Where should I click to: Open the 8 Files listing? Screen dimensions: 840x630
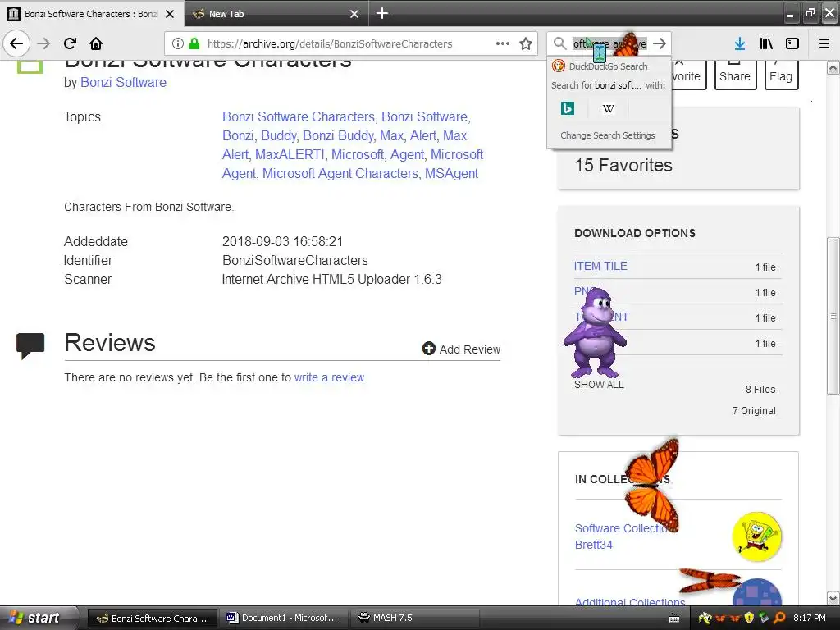click(x=760, y=390)
